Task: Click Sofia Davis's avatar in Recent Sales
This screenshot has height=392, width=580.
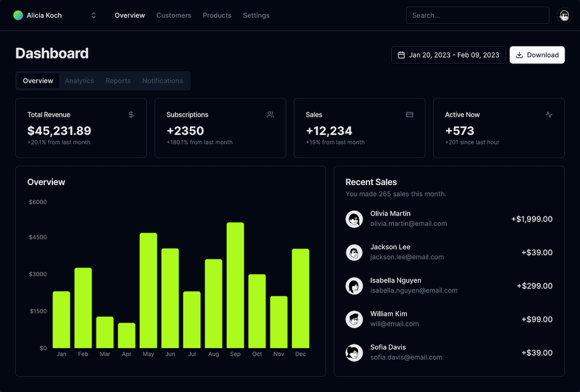Action: (354, 353)
